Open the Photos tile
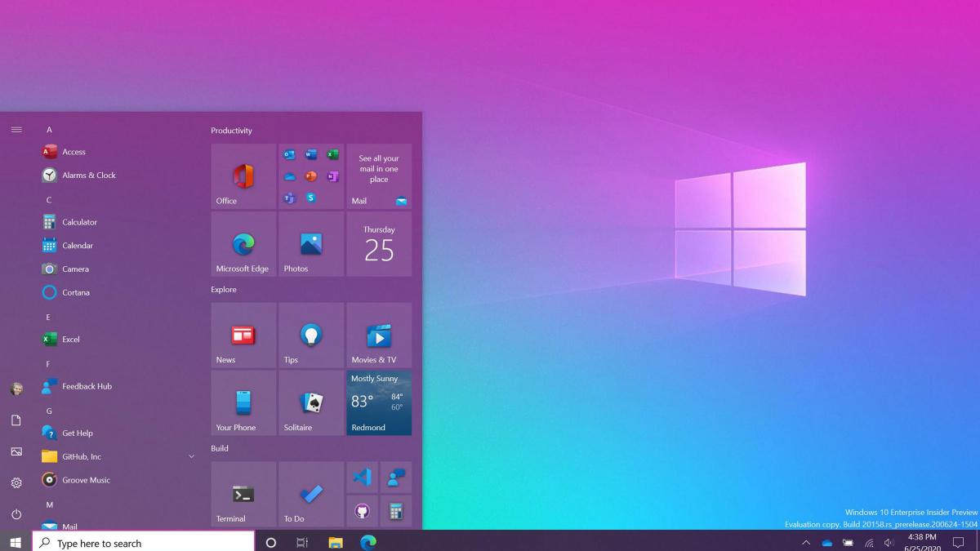Screen dimensions: 980x551 tap(310, 244)
